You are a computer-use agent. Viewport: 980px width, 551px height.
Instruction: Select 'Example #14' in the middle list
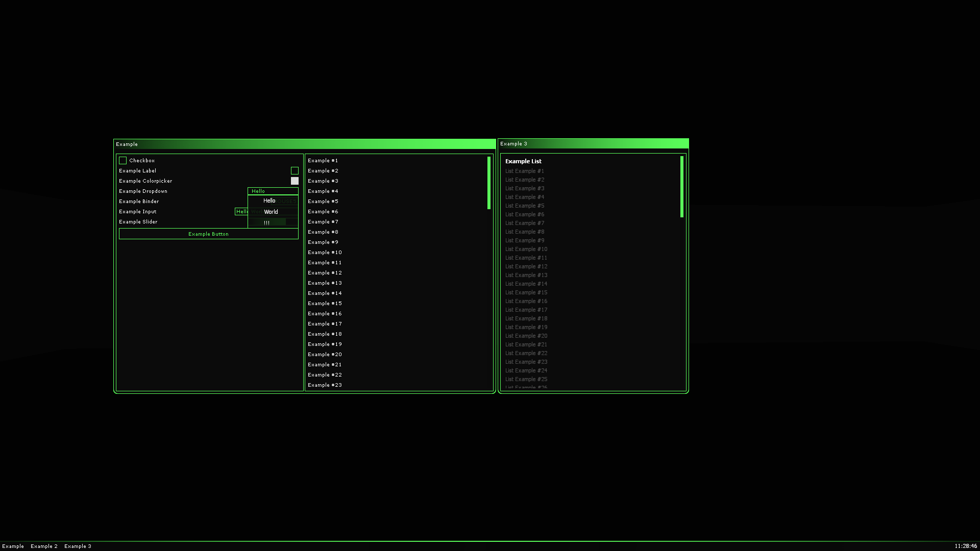click(x=325, y=293)
